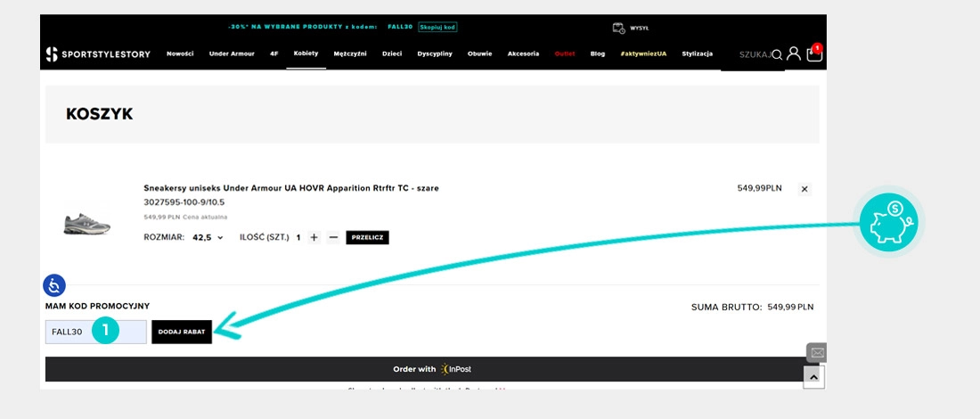The height and width of the screenshot is (419, 980).
Task: Expand the size 42,5 dropdown
Action: [208, 238]
